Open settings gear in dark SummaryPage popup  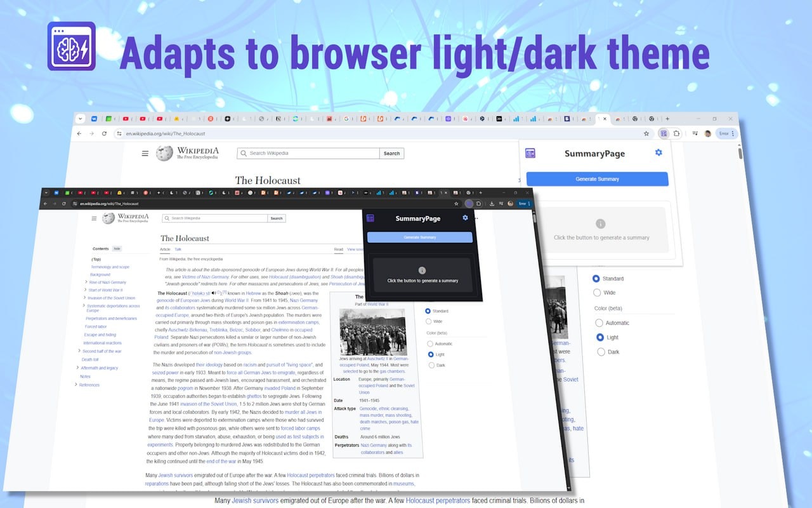coord(465,218)
